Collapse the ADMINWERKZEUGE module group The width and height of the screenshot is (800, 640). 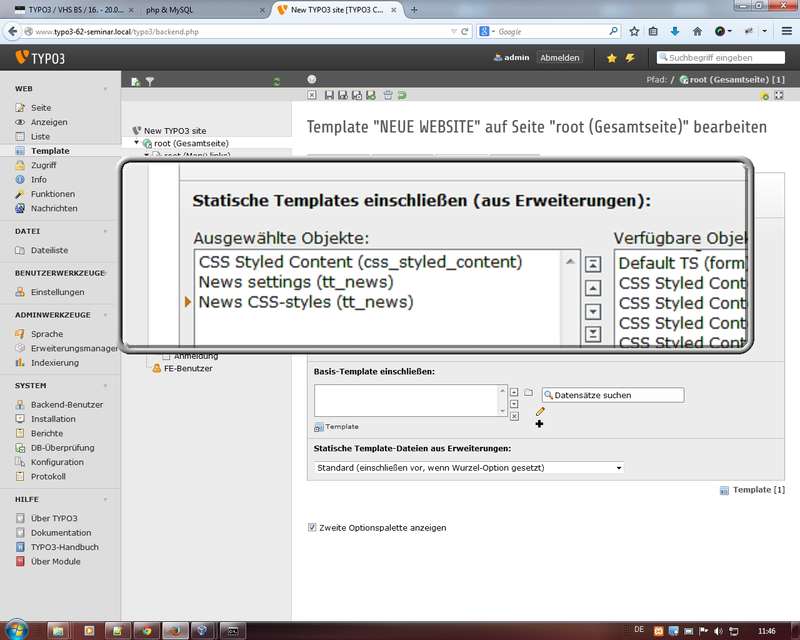[106, 315]
